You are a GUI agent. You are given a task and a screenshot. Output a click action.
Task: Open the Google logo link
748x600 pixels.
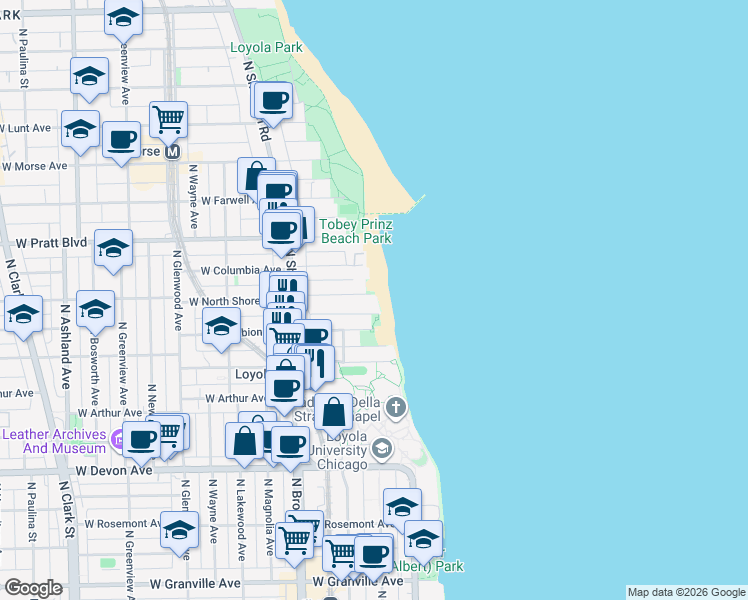coord(33,588)
